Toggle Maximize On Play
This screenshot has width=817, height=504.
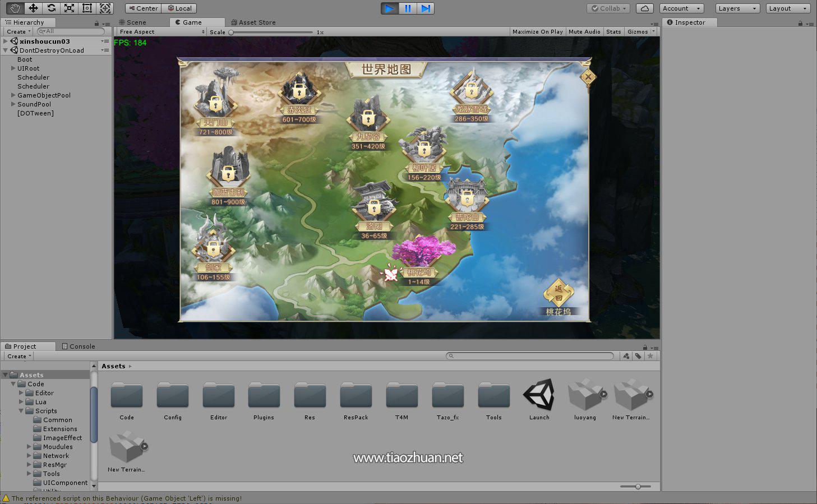(537, 32)
